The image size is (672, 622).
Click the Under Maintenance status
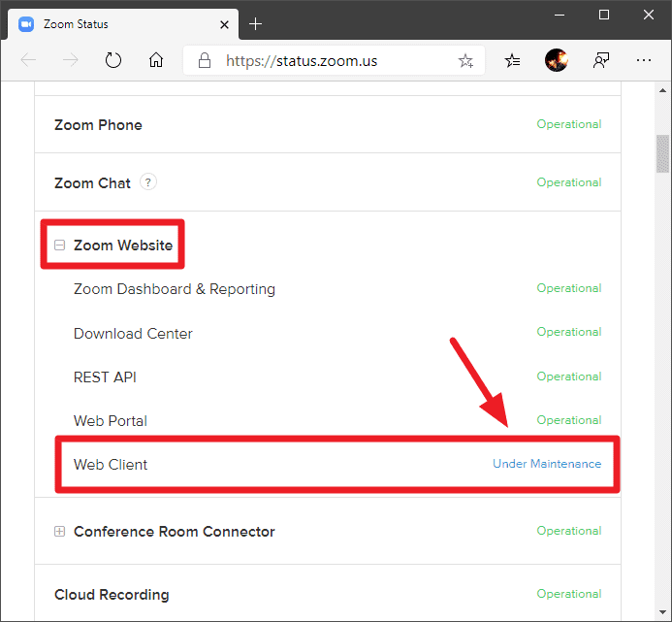tap(547, 464)
